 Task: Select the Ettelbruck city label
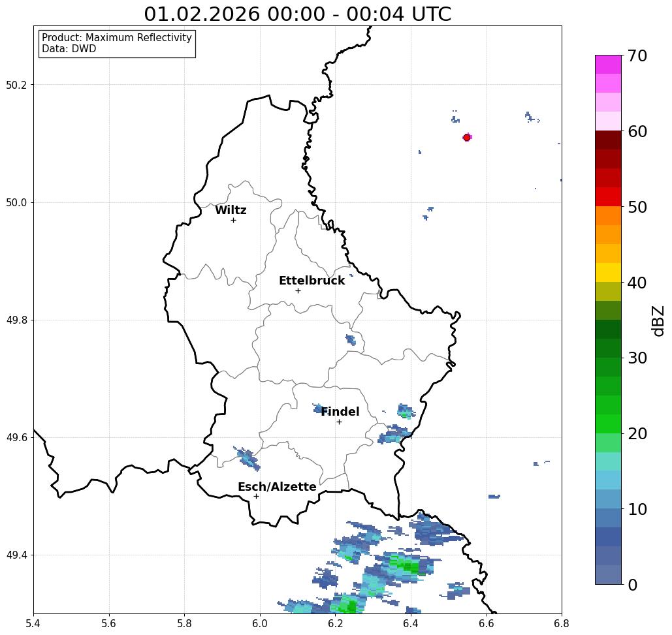tap(312, 281)
